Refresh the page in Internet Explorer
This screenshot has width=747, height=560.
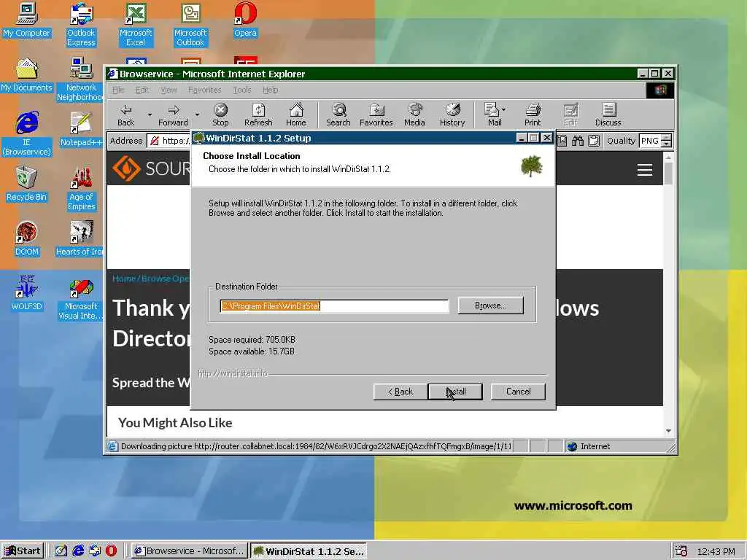[x=258, y=114]
